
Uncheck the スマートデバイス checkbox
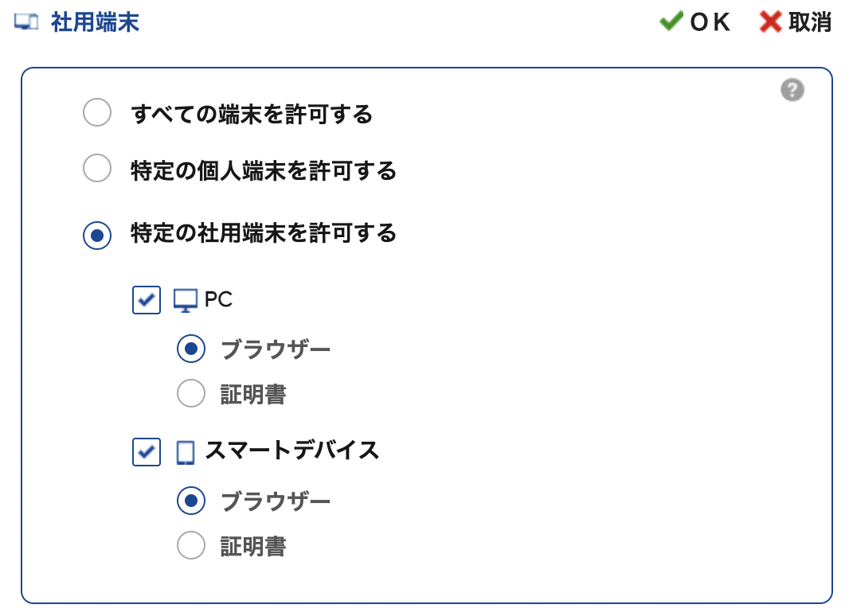(x=147, y=452)
